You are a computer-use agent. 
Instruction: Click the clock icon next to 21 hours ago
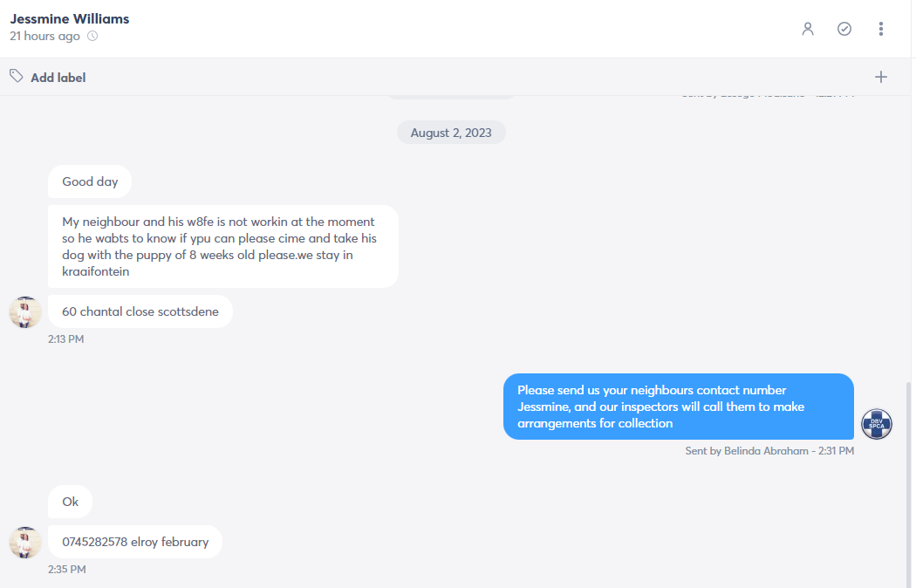point(92,36)
